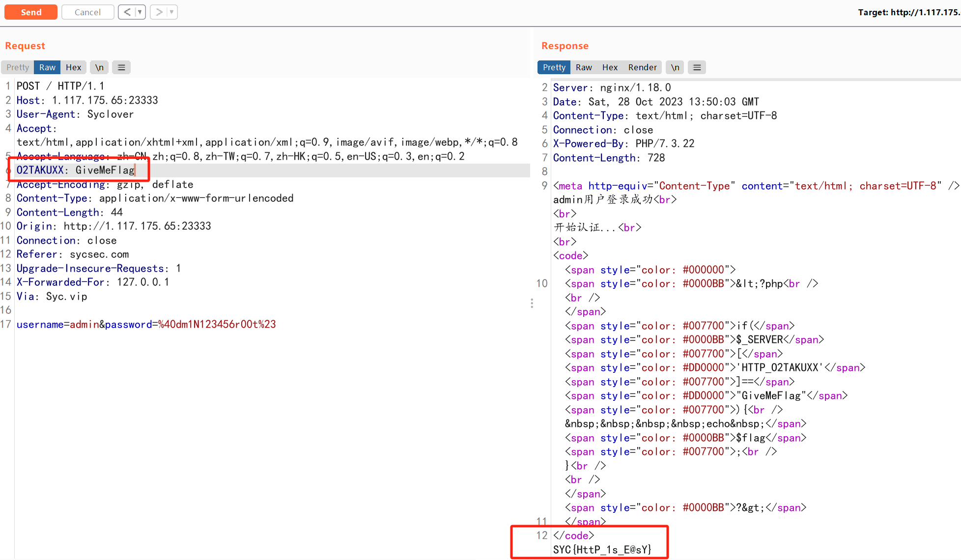The image size is (961, 560).
Task: Switch request view to the Pretty tab
Action: tap(18, 67)
